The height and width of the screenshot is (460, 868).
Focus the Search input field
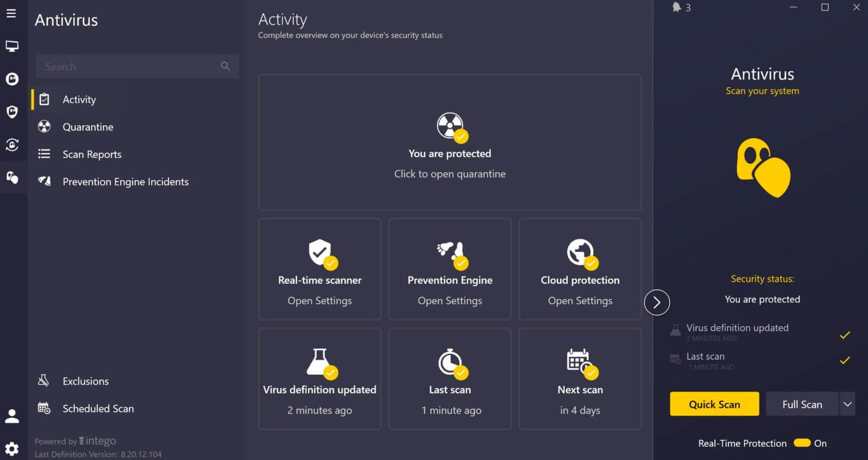[137, 66]
